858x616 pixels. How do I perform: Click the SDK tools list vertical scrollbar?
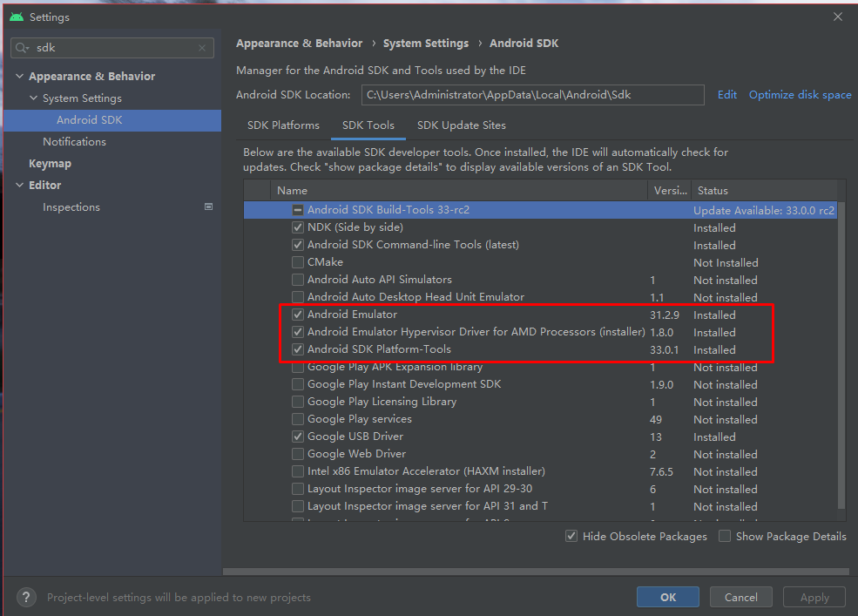[841, 355]
